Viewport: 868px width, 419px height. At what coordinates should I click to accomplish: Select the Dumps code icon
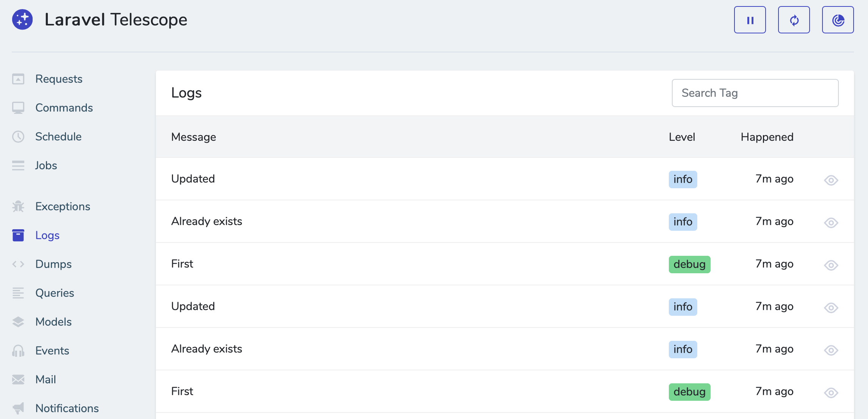point(18,264)
